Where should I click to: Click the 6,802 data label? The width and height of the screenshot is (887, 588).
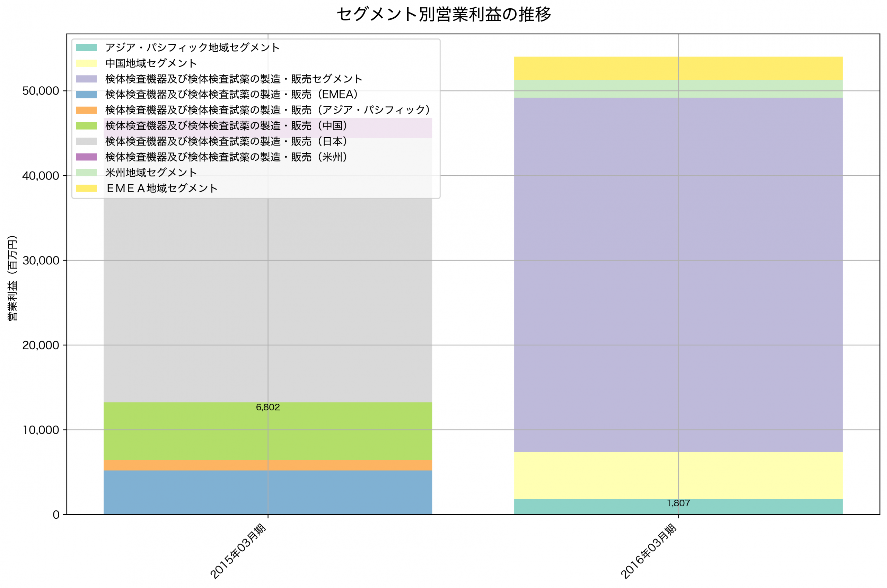click(268, 407)
